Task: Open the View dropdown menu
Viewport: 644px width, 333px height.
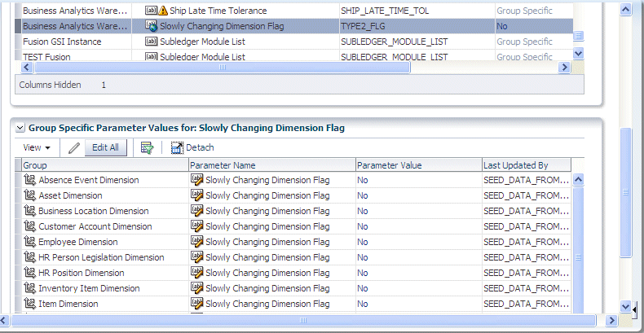Action: pos(37,148)
